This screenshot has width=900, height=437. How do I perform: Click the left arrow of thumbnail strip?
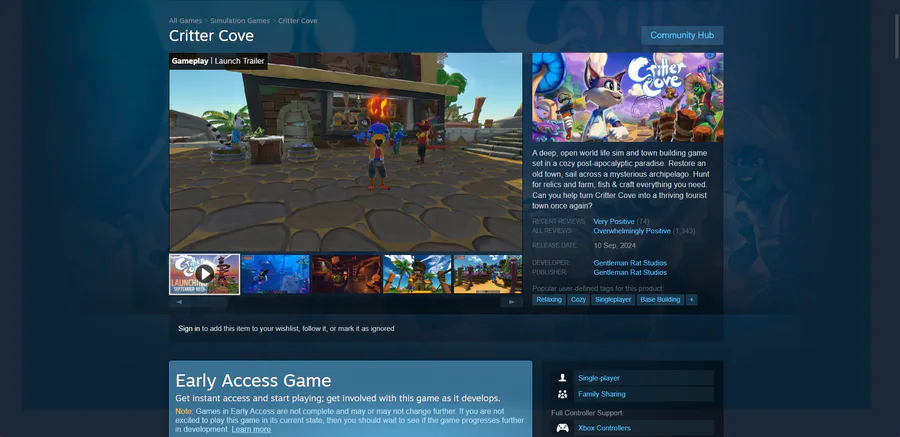pos(180,302)
